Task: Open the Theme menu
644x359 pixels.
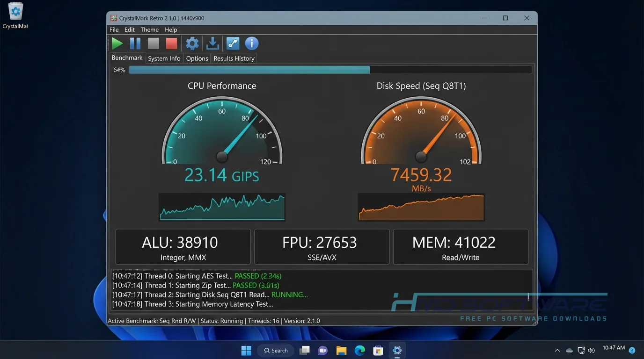Action: coord(150,29)
